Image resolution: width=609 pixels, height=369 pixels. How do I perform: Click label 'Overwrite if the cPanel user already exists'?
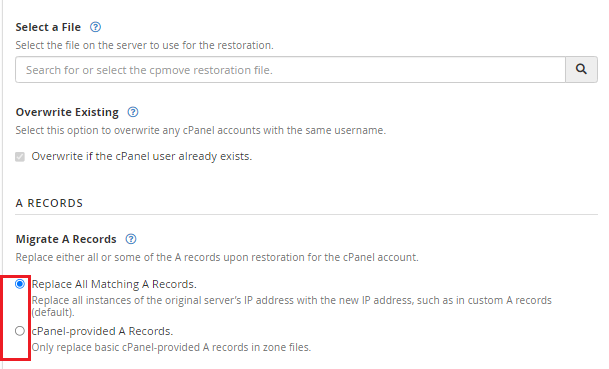142,156
